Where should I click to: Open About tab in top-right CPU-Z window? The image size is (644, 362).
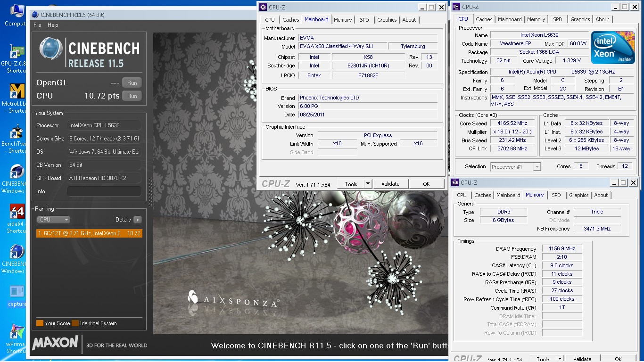tap(603, 19)
